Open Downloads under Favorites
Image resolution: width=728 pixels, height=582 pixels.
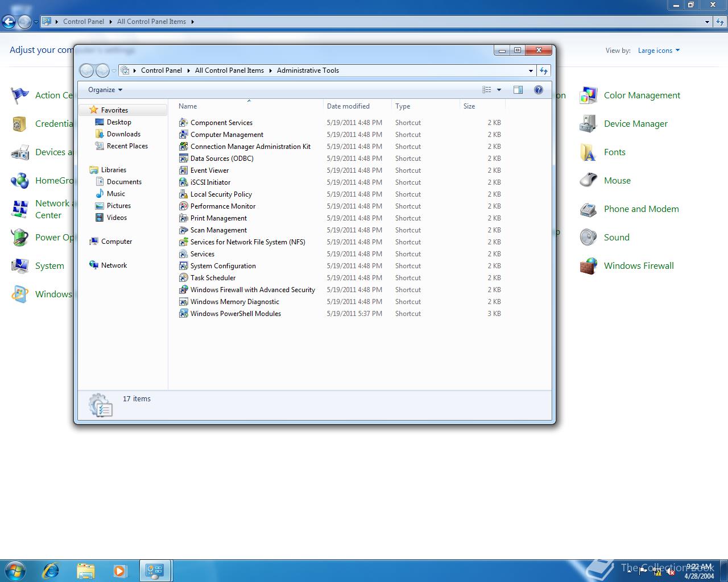tap(123, 134)
